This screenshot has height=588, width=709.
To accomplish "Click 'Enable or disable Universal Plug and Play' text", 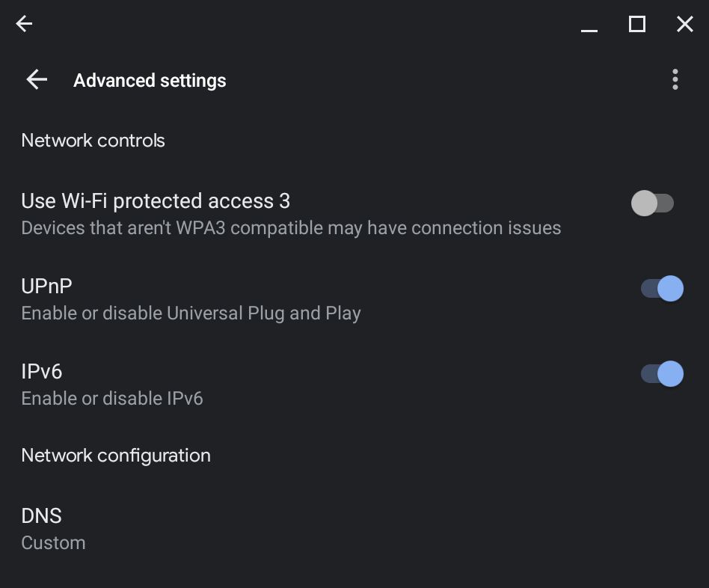I will click(x=191, y=313).
